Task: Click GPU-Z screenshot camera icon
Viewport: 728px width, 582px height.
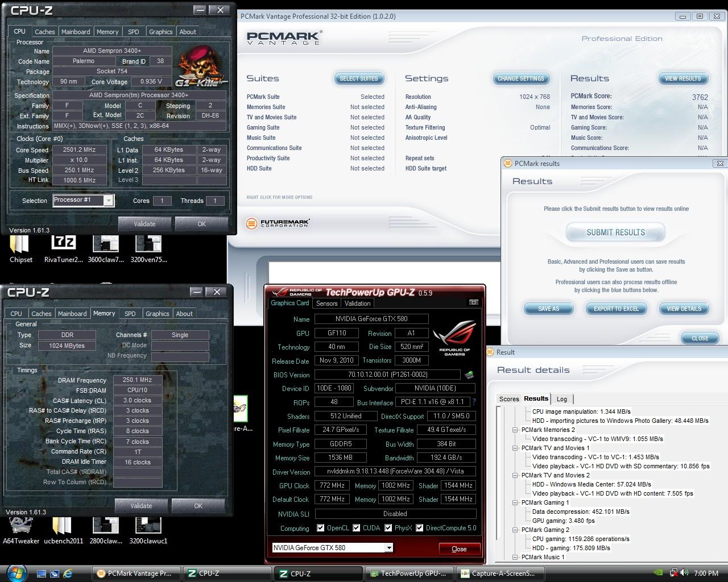Action: click(x=473, y=302)
